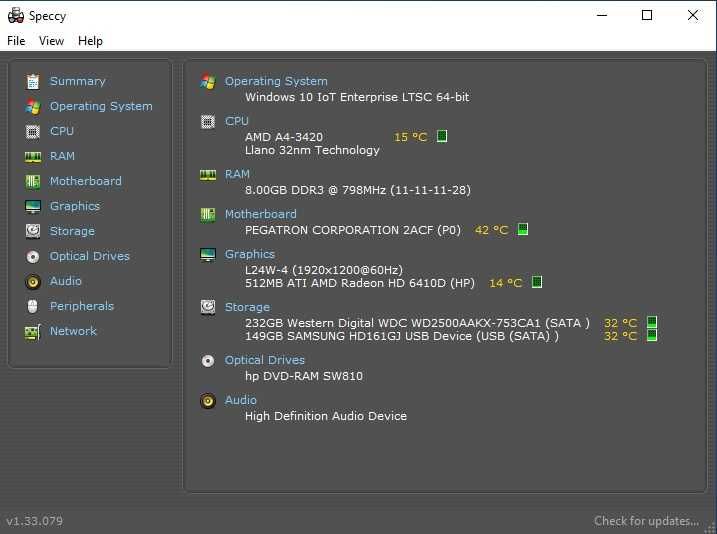Screen dimensions: 717x534
Task: Click the motherboard temperature indicator next to 42 °C
Action: (x=523, y=229)
